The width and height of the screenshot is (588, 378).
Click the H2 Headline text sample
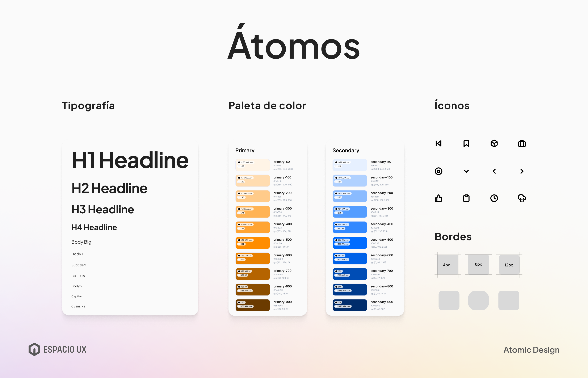[x=109, y=188]
